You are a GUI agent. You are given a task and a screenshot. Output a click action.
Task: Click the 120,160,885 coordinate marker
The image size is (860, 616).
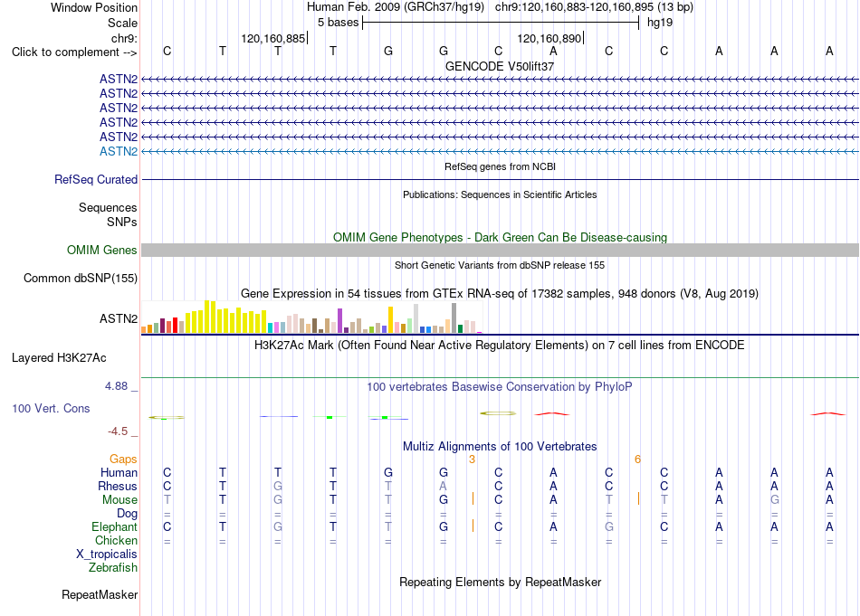[272, 38]
